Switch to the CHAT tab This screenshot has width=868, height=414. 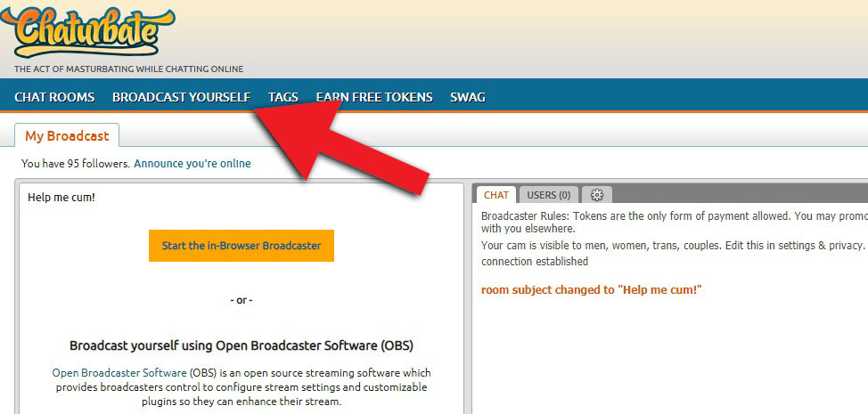(496, 195)
